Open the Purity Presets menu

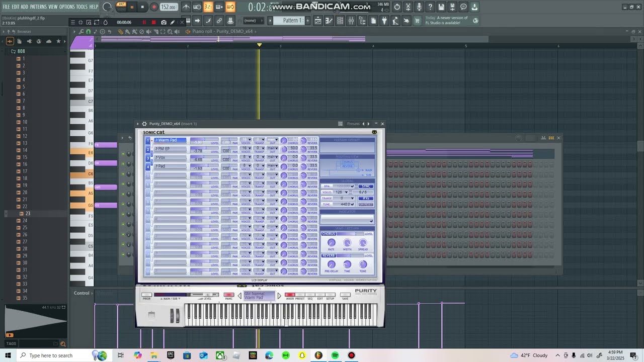pyautogui.click(x=353, y=124)
